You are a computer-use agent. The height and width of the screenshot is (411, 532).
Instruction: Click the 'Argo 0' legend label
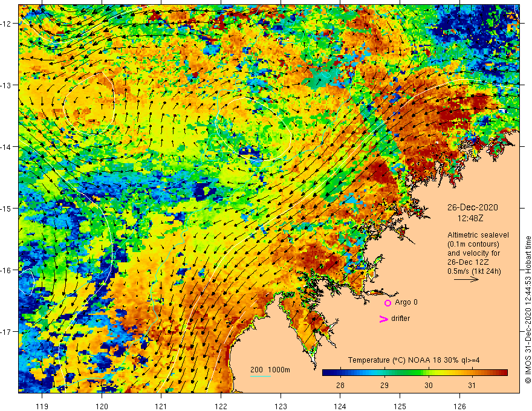406,302
